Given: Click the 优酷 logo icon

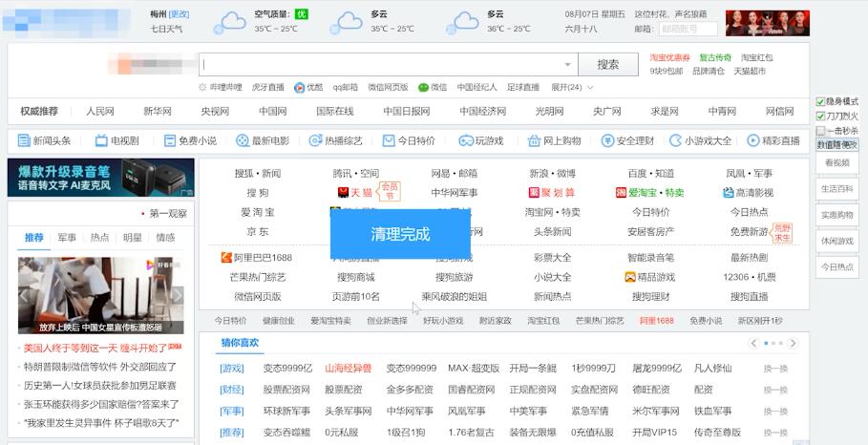Looking at the screenshot, I should click(299, 88).
